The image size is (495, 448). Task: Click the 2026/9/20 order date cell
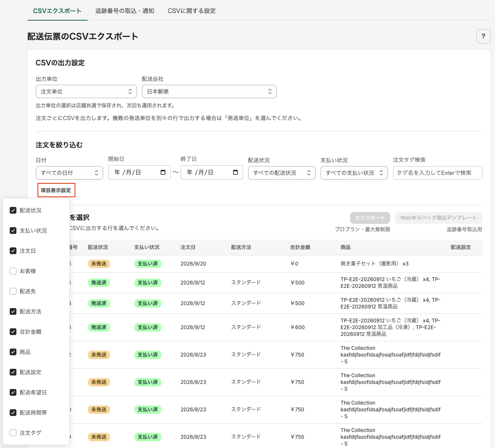pos(193,264)
